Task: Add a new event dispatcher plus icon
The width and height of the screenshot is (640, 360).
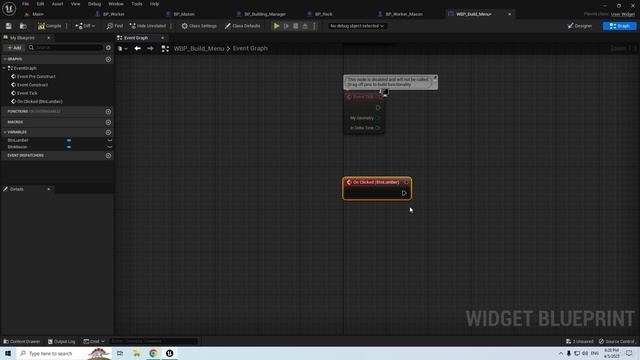Action: tap(108, 156)
